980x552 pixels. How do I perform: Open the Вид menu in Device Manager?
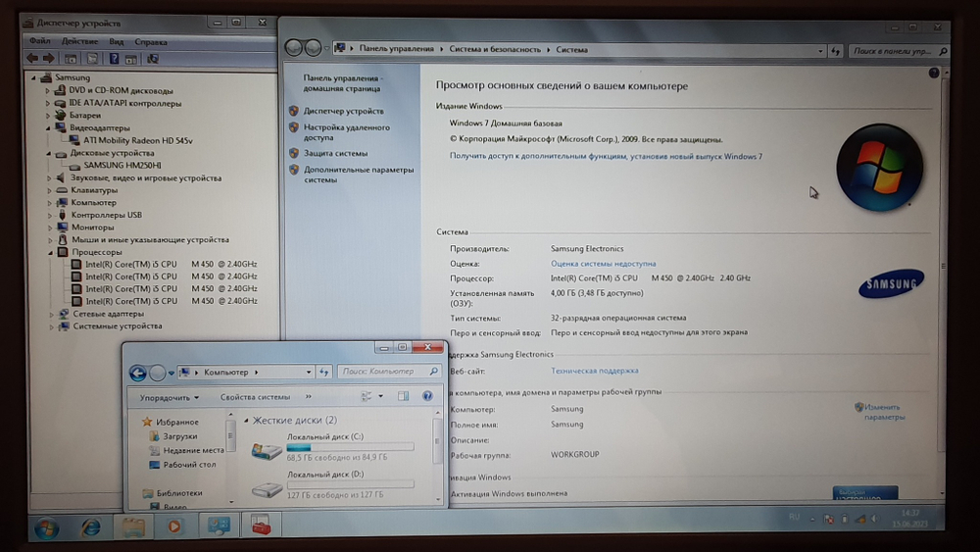tap(117, 42)
